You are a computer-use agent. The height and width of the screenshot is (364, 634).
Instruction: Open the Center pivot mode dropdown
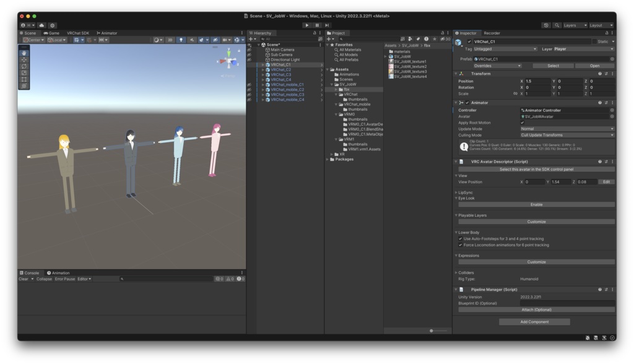[x=34, y=40]
